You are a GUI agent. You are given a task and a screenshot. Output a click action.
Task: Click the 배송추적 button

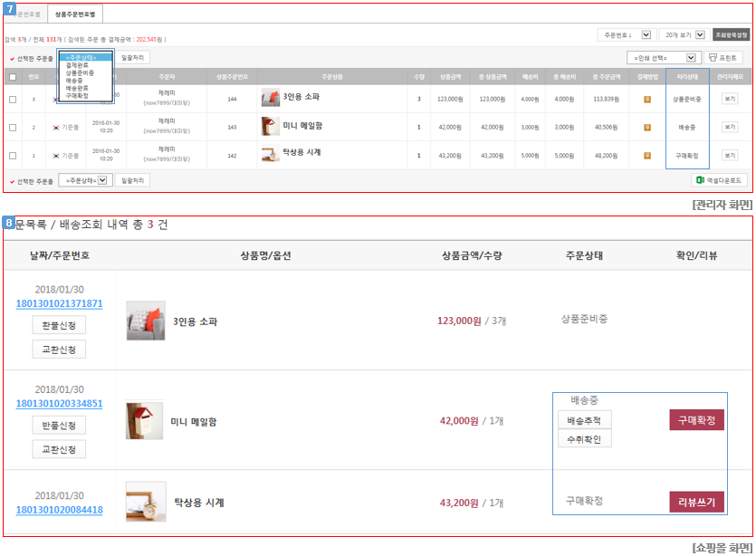pos(584,420)
